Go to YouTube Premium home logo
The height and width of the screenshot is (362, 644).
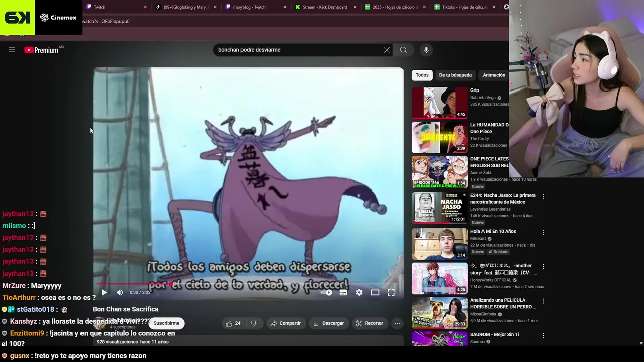42,50
